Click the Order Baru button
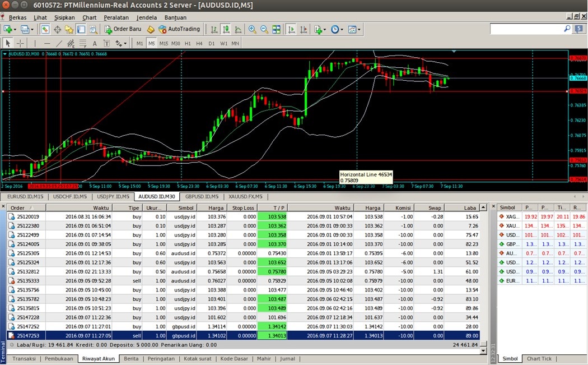This screenshot has height=365, width=588. (123, 29)
